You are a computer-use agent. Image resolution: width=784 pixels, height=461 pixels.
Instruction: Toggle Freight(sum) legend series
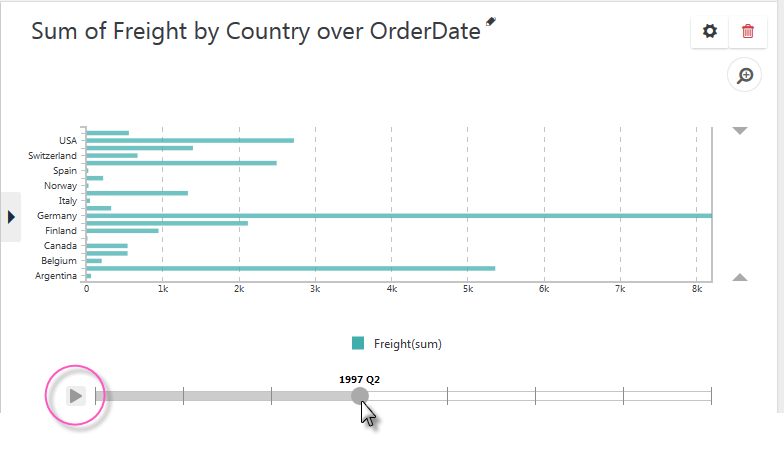[x=408, y=344]
